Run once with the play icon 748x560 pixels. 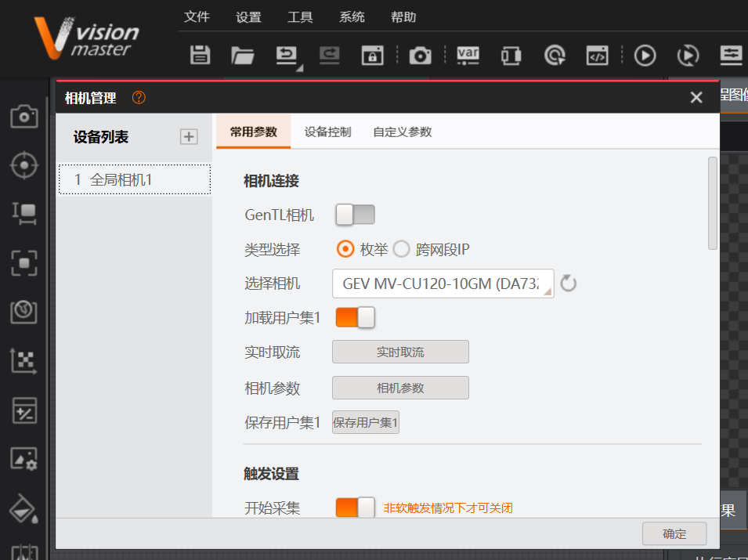pos(645,56)
